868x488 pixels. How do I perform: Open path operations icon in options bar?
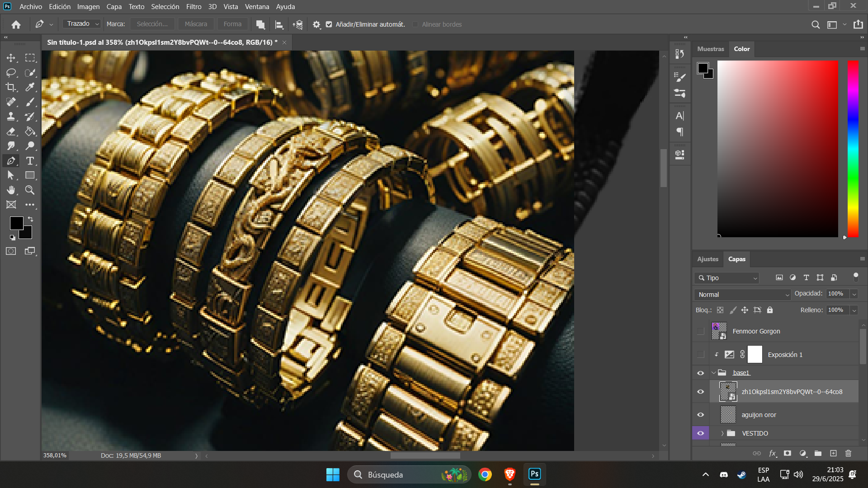coord(260,24)
